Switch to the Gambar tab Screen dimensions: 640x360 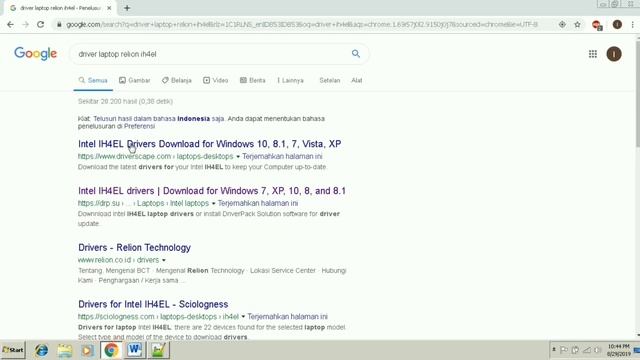pyautogui.click(x=135, y=80)
